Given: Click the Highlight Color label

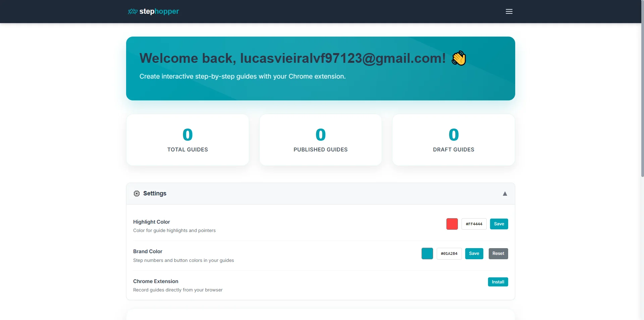Looking at the screenshot, I should (x=151, y=222).
